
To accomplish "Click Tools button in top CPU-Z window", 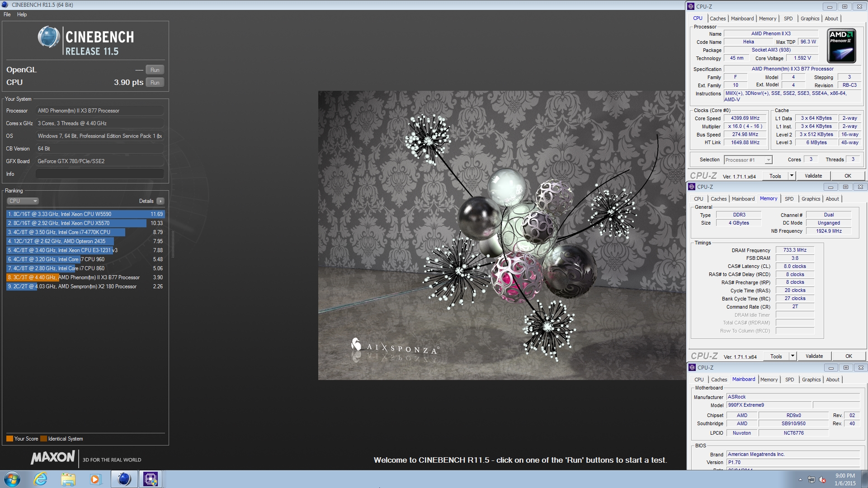I will pyautogui.click(x=775, y=176).
